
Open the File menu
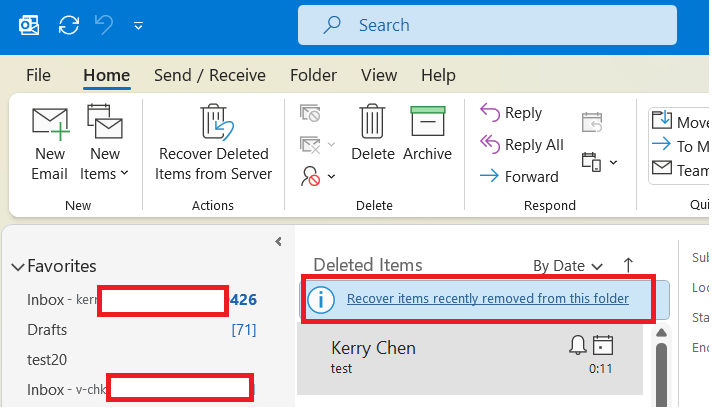tap(38, 75)
